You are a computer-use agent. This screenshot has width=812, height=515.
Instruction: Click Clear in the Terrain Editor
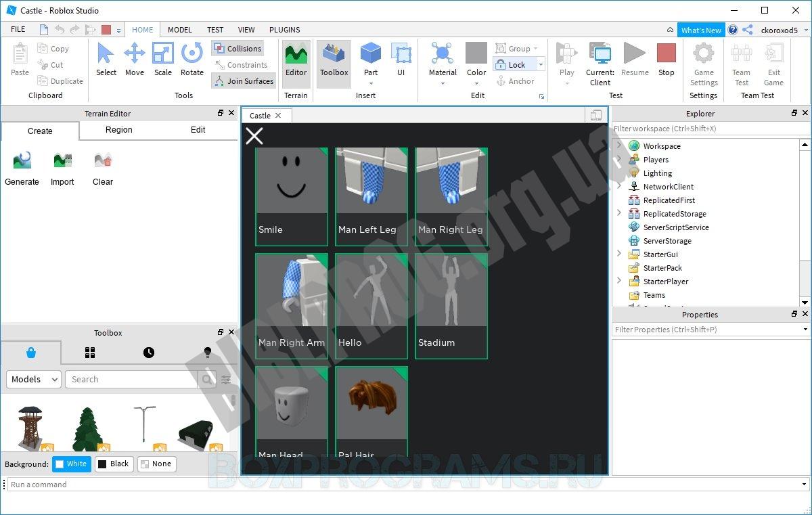pyautogui.click(x=103, y=168)
